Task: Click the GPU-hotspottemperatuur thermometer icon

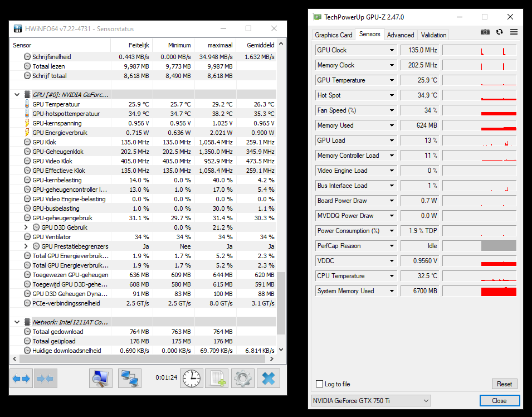Action: click(27, 113)
